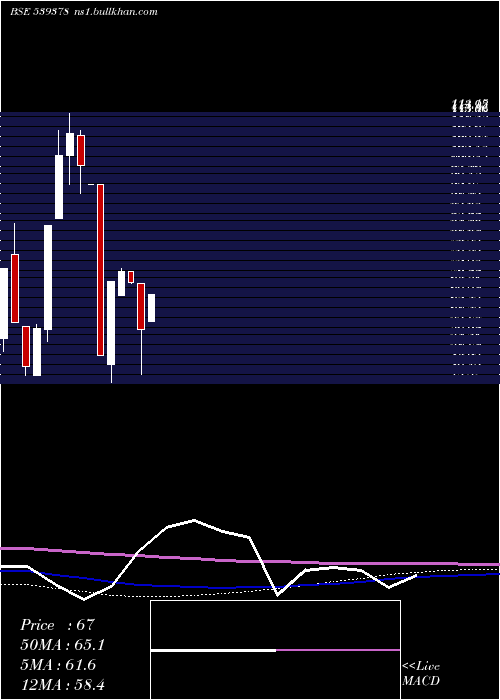500x700 pixels.
Task: Click the MACD histogram panel
Action: tap(275, 650)
